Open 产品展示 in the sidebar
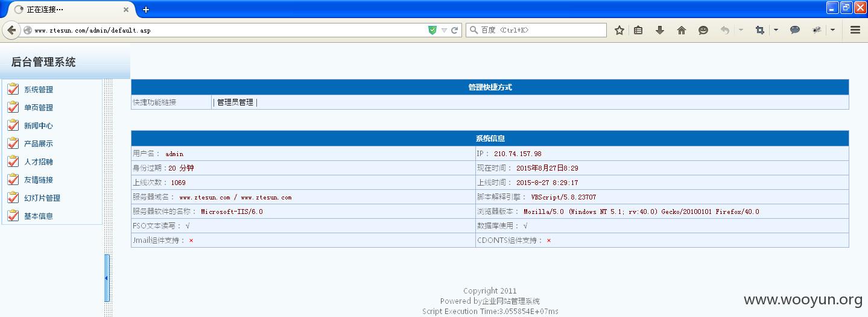 [39, 144]
